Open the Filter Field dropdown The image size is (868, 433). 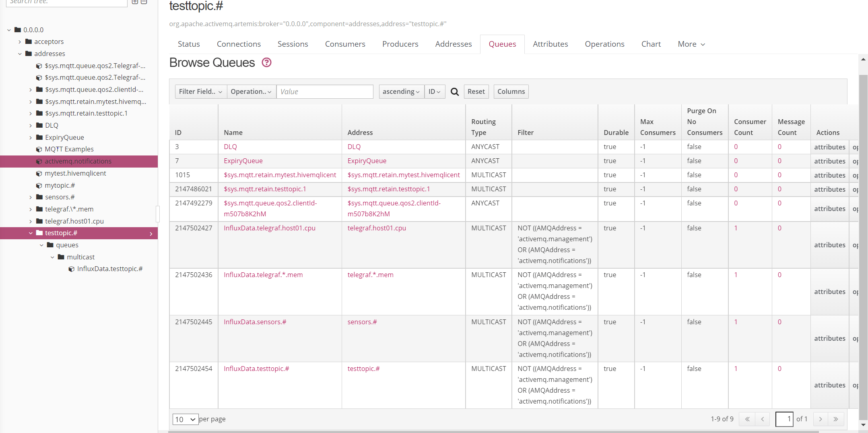pyautogui.click(x=200, y=91)
